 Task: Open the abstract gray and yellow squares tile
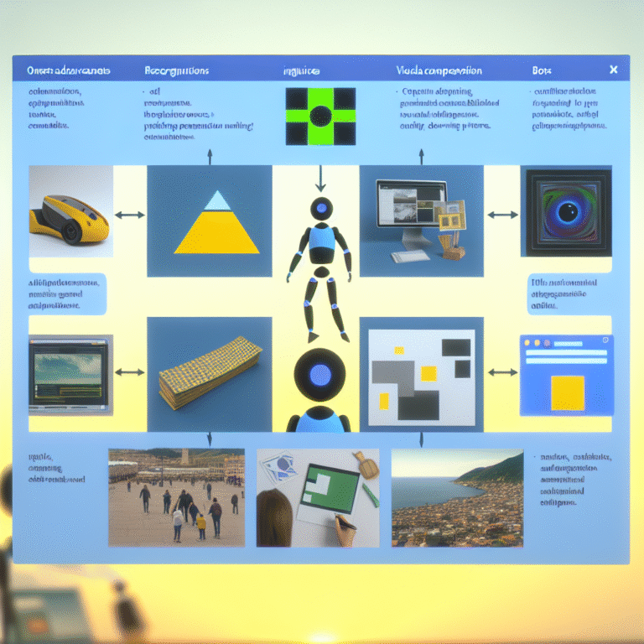pos(422,374)
